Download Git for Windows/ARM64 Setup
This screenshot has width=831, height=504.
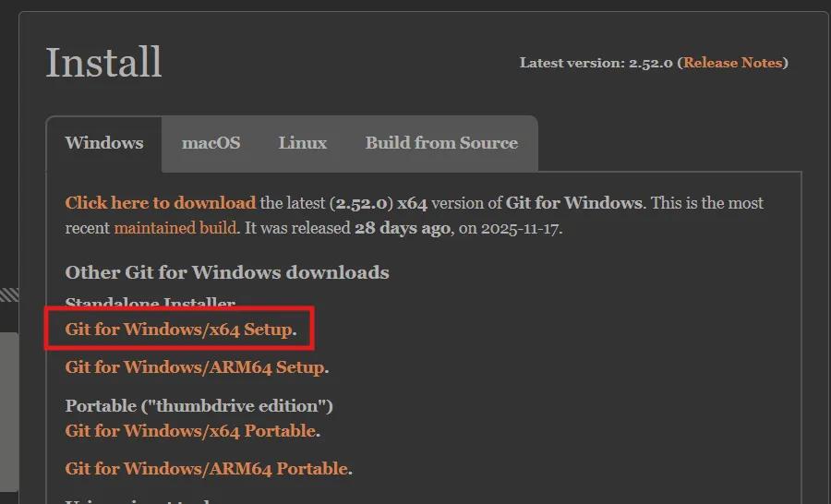(x=195, y=367)
